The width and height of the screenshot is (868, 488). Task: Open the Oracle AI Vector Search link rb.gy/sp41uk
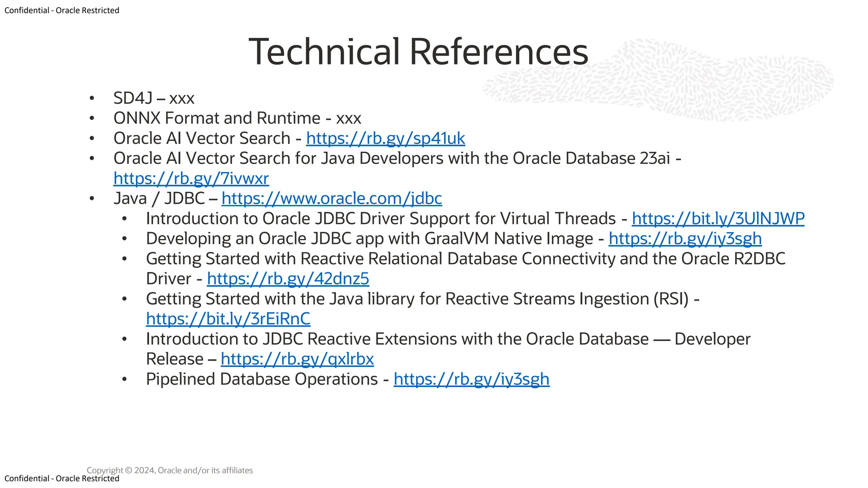[386, 139]
